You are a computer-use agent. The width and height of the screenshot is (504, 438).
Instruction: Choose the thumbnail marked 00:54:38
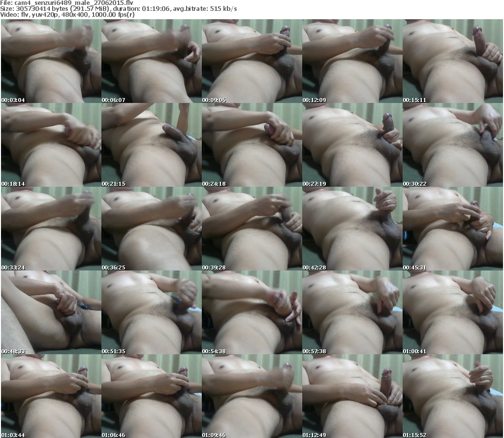point(252,312)
